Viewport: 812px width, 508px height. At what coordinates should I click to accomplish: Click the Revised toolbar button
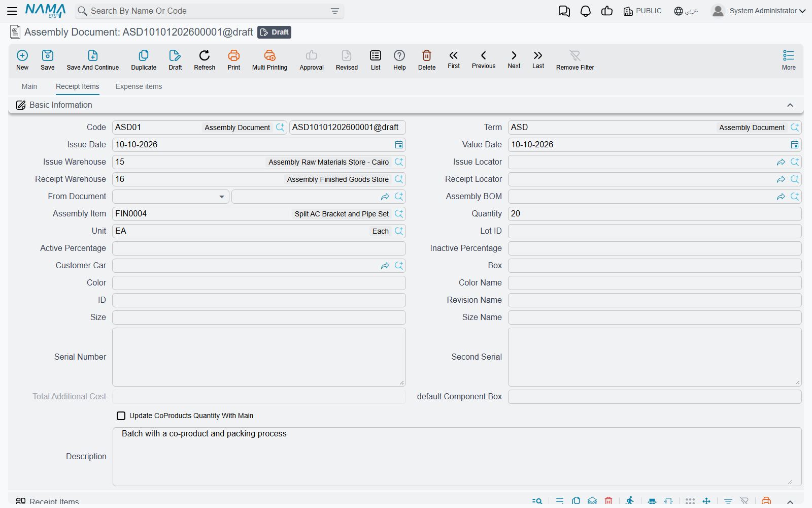347,60
